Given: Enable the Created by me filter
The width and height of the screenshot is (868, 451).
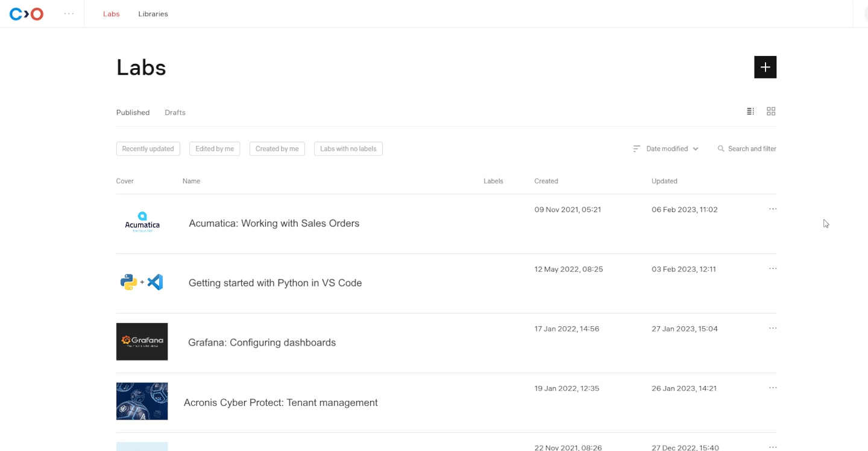Looking at the screenshot, I should [x=277, y=148].
